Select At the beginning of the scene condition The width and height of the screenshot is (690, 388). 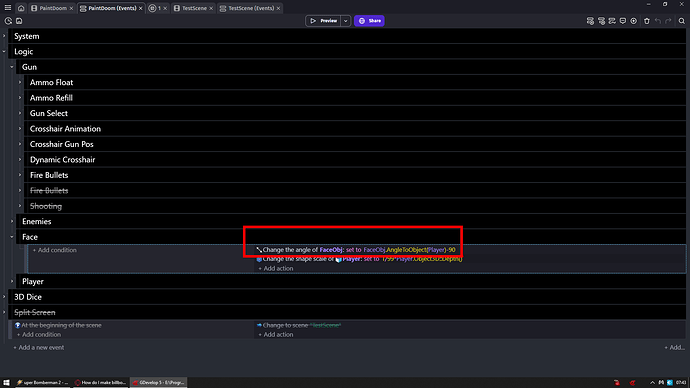tap(59, 326)
